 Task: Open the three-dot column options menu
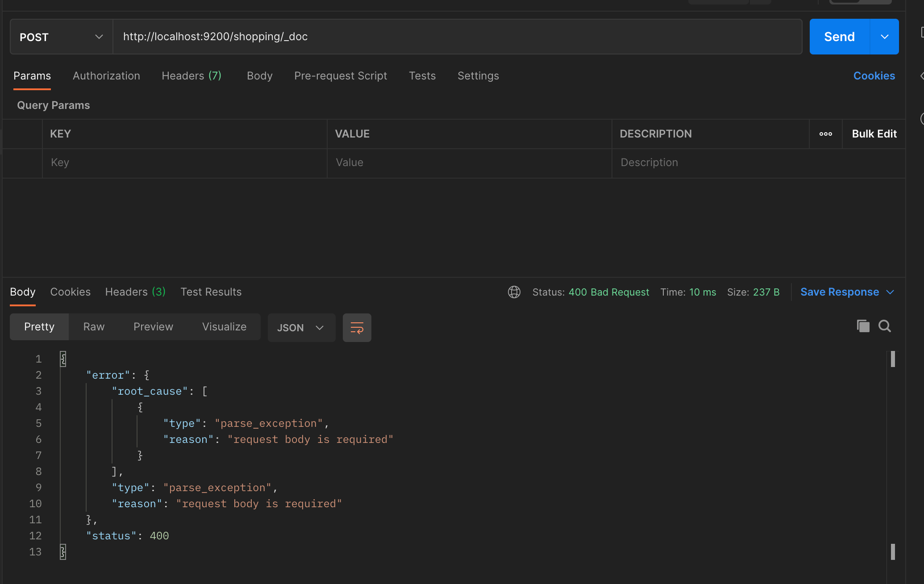[826, 134]
